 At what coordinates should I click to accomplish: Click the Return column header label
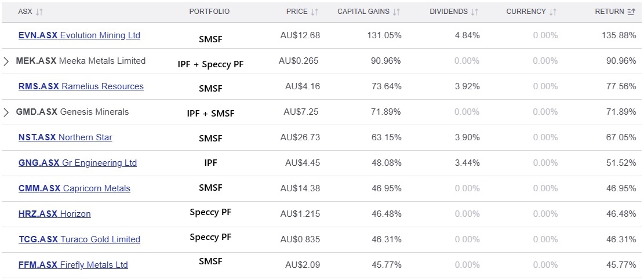(609, 12)
